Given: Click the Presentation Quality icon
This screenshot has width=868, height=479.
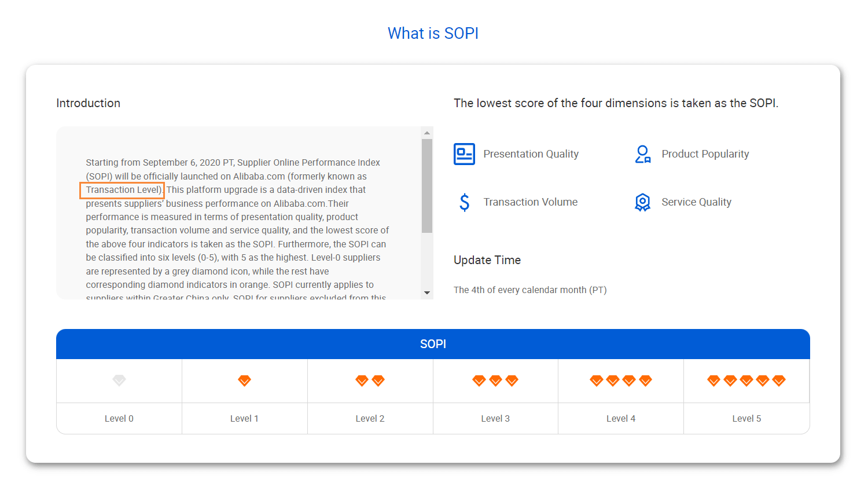Looking at the screenshot, I should [464, 154].
